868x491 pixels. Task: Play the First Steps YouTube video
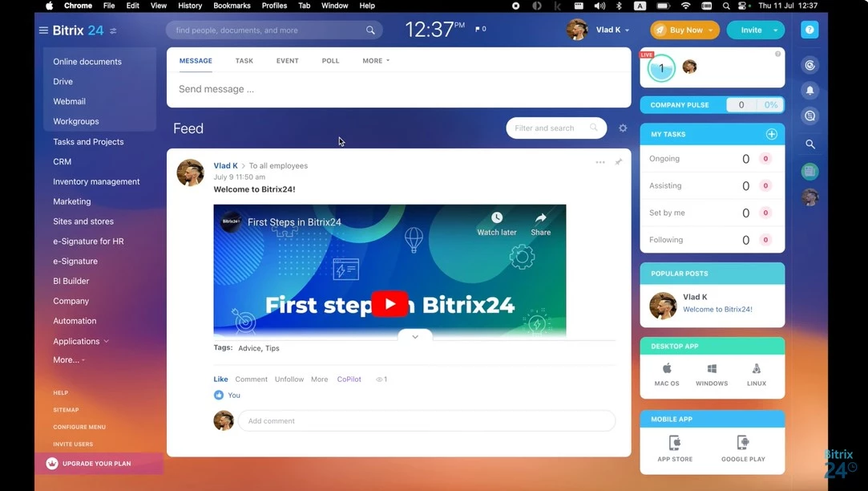390,304
